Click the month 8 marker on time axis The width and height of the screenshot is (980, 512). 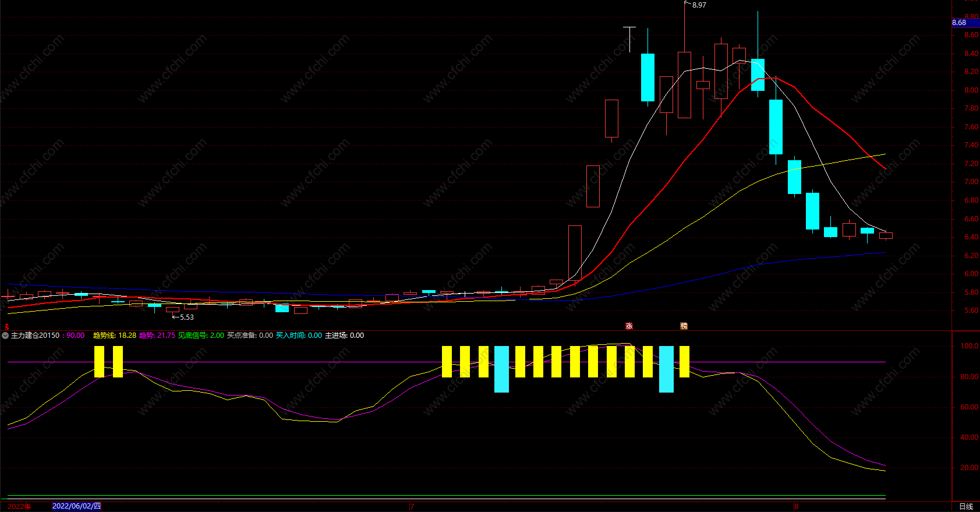coord(797,507)
